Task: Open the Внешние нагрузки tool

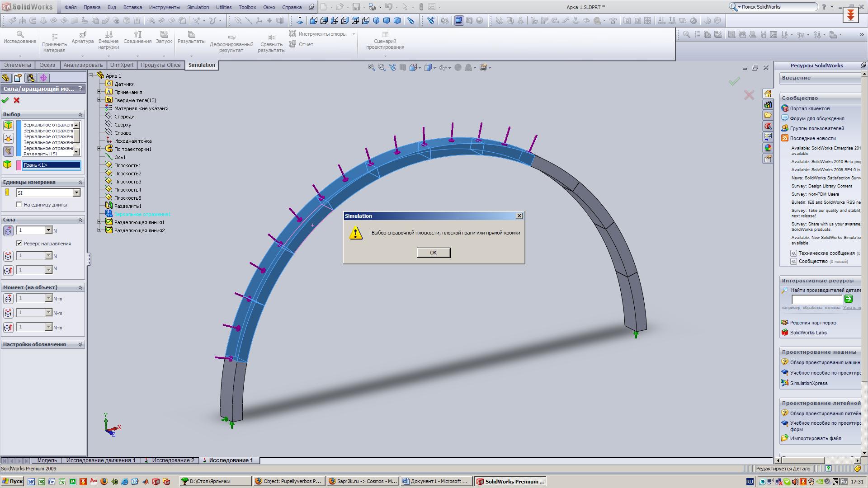Action: 108,34
